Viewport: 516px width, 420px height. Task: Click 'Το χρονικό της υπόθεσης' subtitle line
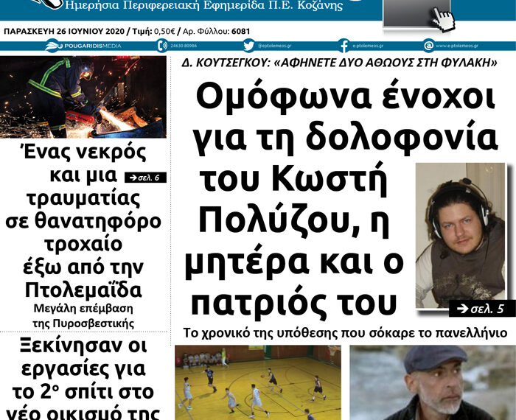coord(345,333)
